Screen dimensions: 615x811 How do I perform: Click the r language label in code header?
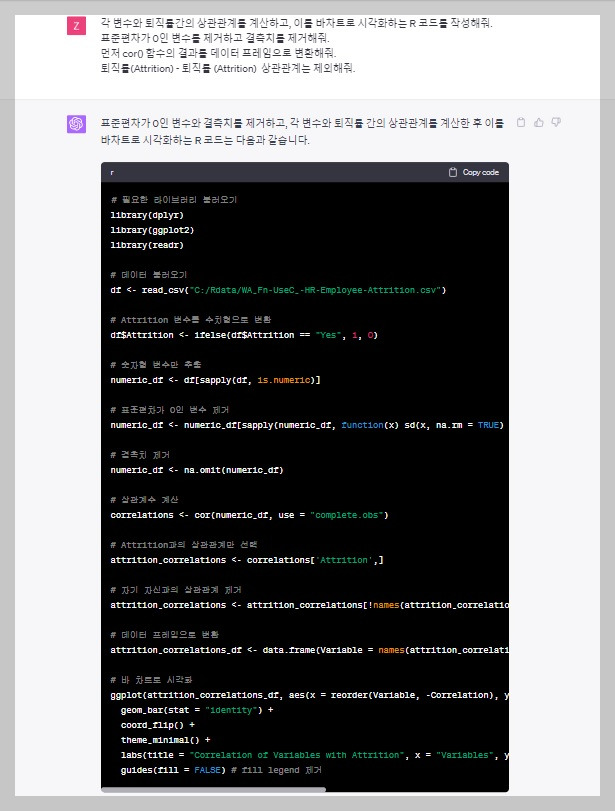[112, 173]
